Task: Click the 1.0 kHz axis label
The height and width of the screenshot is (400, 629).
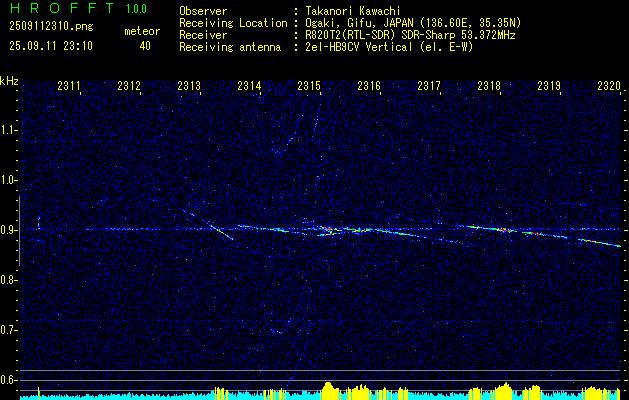Action: click(8, 180)
